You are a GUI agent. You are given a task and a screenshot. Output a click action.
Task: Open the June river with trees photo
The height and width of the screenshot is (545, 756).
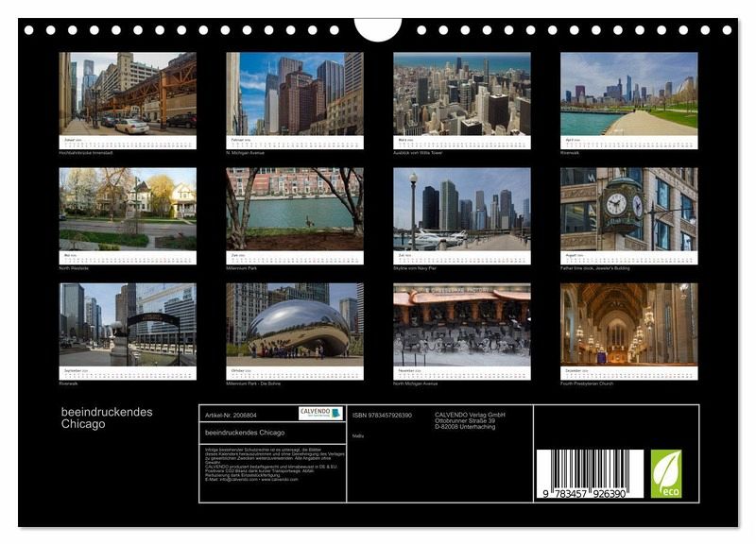pyautogui.click(x=295, y=209)
